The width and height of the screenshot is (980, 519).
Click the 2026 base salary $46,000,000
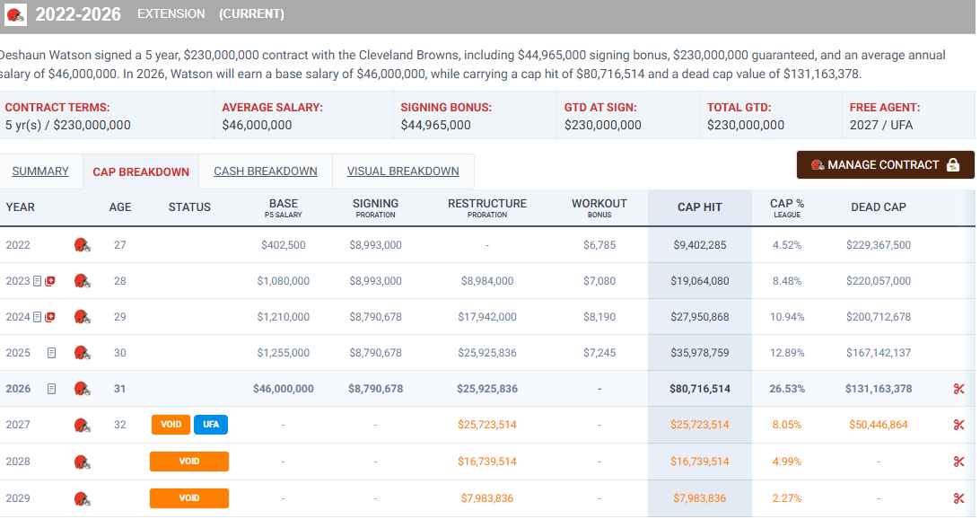click(x=283, y=389)
